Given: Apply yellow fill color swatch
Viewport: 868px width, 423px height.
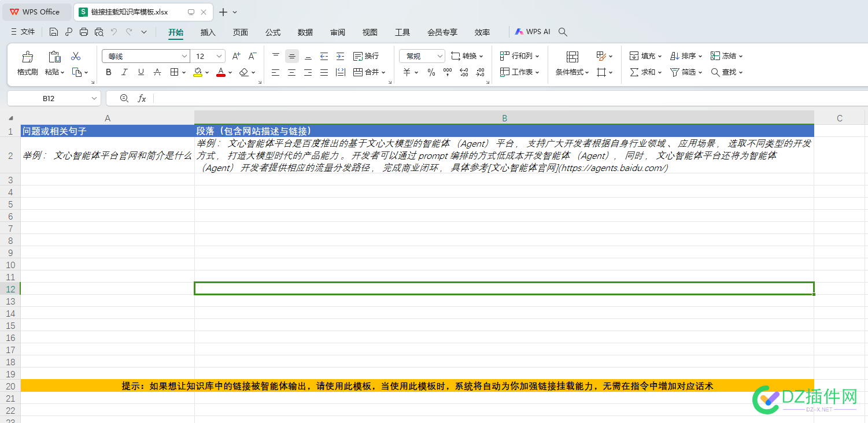Looking at the screenshot, I should click(x=198, y=72).
